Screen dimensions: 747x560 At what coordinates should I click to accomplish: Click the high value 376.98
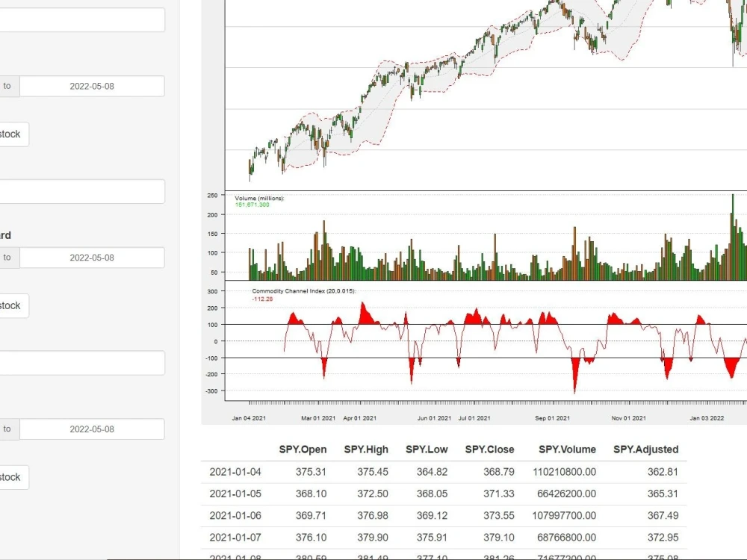coord(373,516)
